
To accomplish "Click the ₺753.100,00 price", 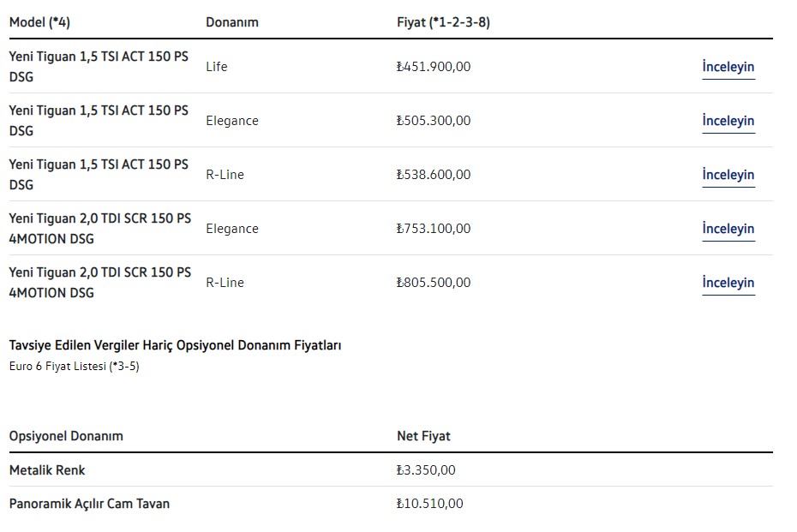I will (x=434, y=229).
